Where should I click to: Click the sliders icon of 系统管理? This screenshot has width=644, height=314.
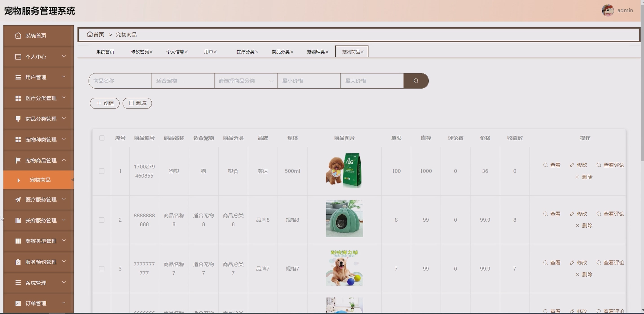[18, 283]
